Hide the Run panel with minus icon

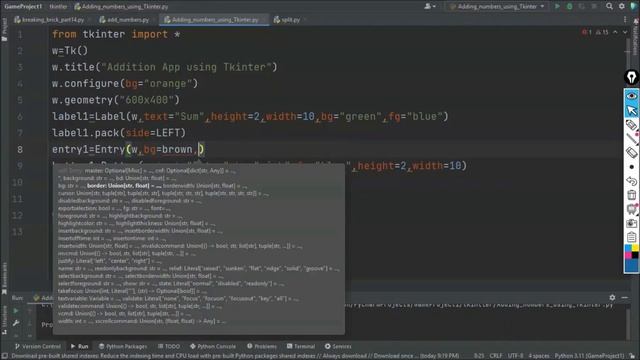(x=624, y=298)
